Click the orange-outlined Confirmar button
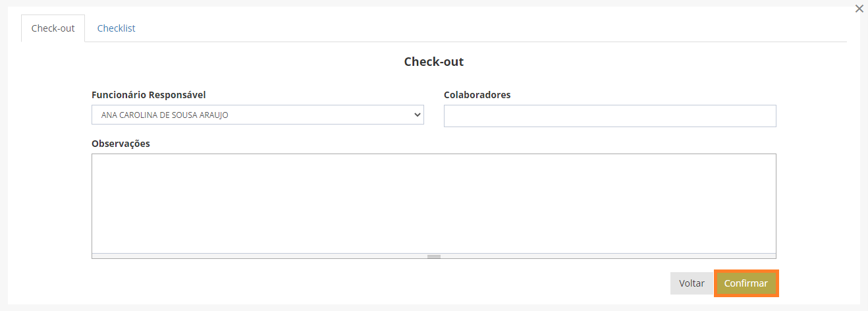The height and width of the screenshot is (311, 868). pos(746,283)
